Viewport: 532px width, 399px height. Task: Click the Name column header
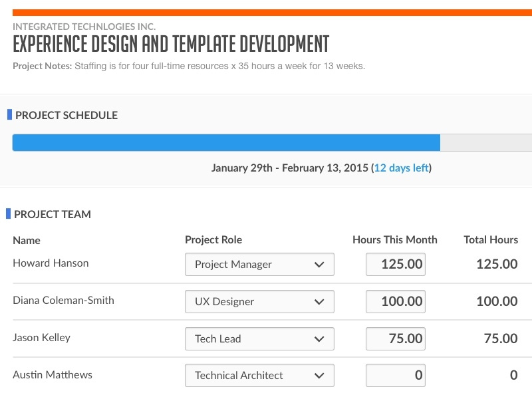point(27,240)
